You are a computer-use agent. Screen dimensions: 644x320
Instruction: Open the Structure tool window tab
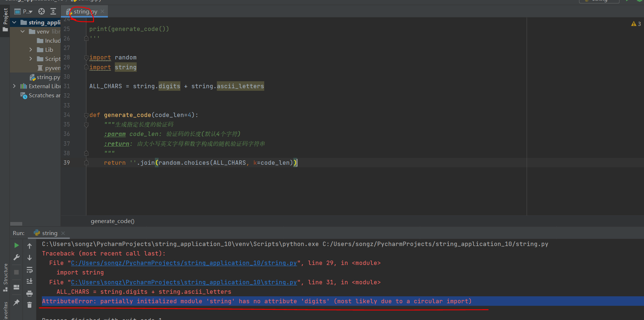pos(5,277)
